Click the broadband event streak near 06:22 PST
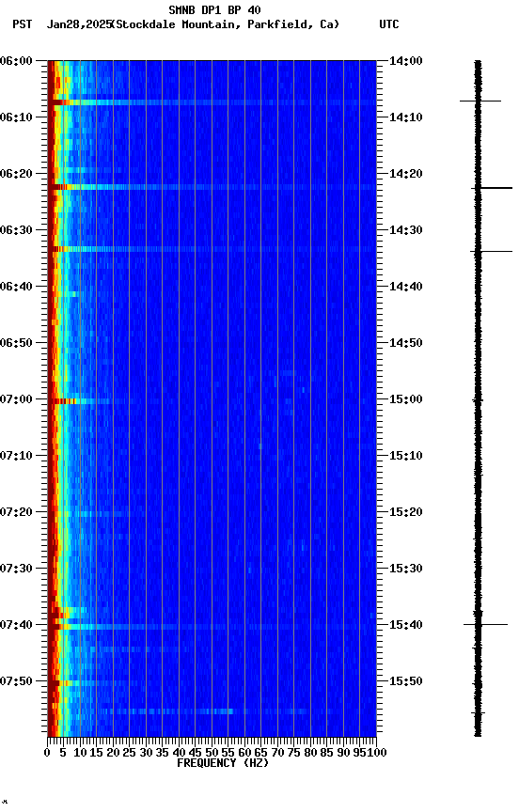 (212, 187)
